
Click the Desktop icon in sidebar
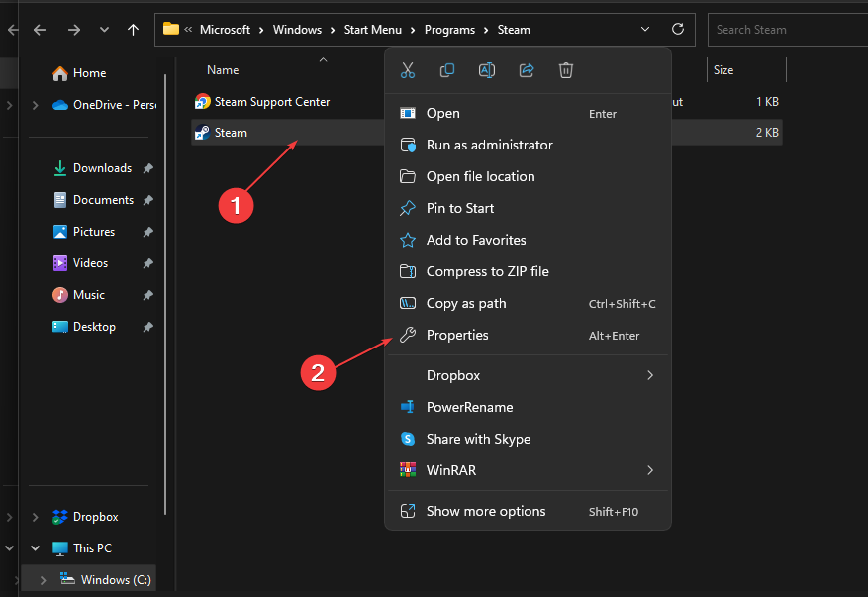coord(59,327)
